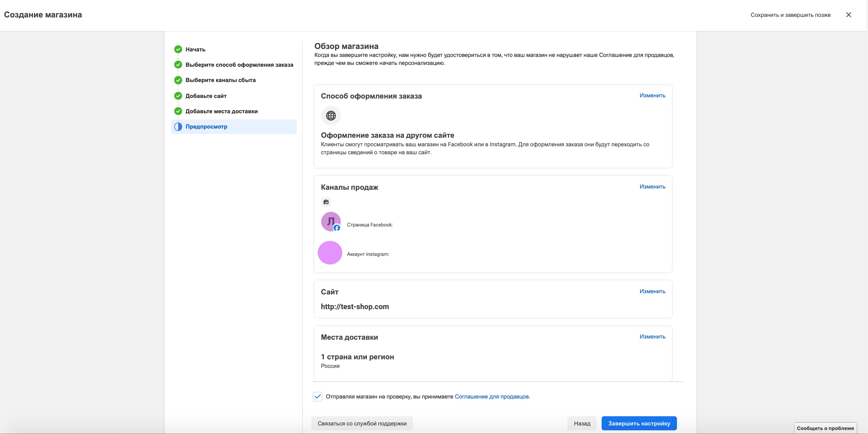868x434 pixels.
Task: Click the Сообщить о проблеме button
Action: point(825,428)
